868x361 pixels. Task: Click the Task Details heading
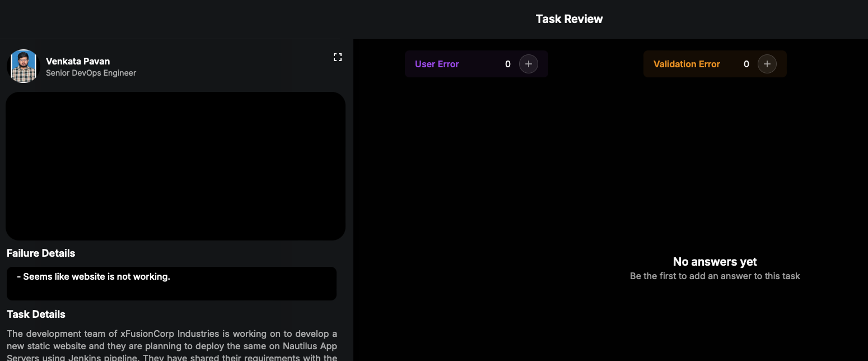pos(36,314)
